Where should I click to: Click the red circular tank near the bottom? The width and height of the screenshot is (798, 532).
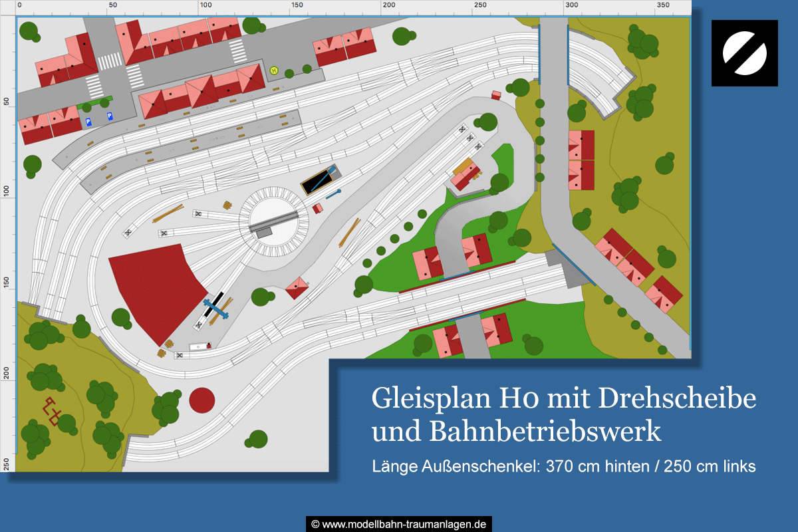click(x=202, y=400)
